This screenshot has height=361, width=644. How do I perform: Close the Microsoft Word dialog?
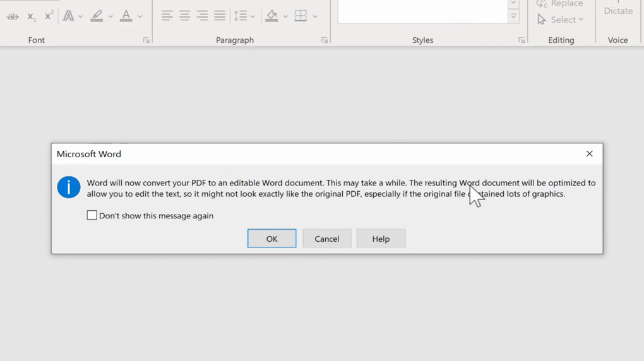(x=589, y=154)
